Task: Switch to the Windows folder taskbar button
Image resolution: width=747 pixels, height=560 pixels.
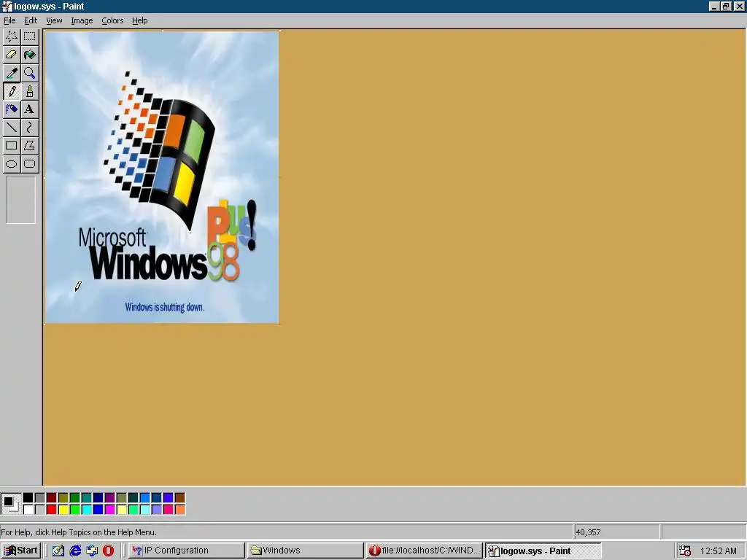Action: (306, 551)
